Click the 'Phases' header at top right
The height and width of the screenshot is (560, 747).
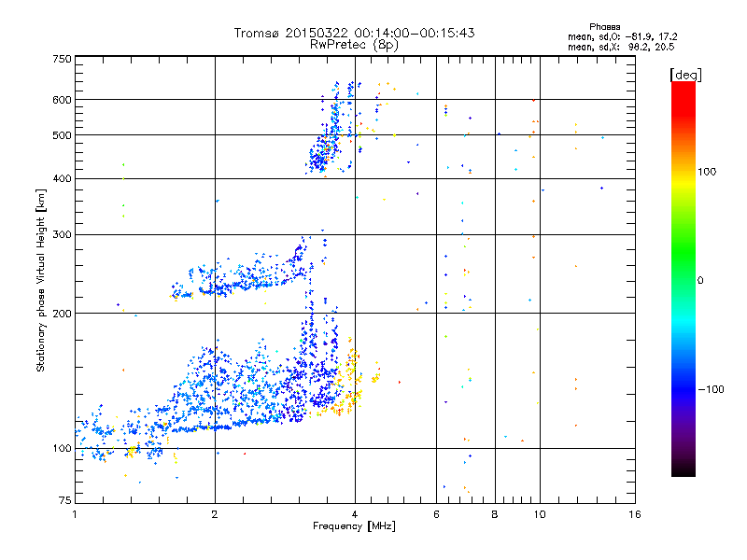(604, 27)
